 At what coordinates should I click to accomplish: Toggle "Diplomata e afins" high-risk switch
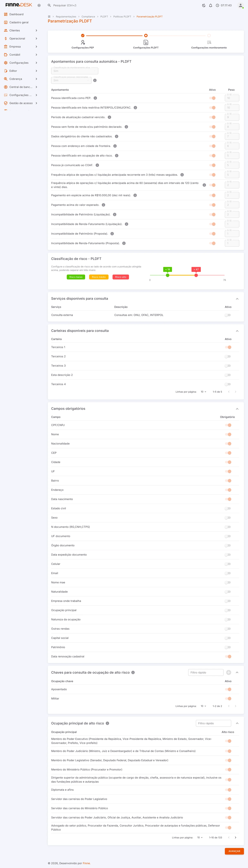coord(228,790)
